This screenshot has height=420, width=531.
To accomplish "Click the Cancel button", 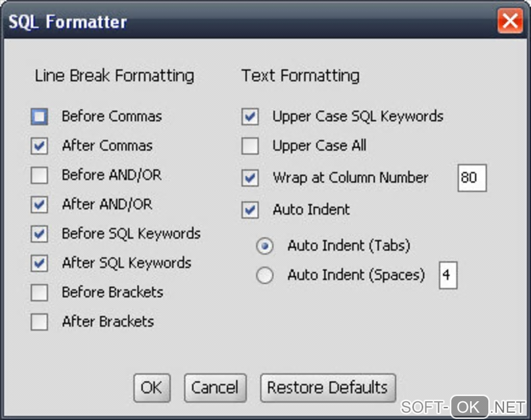I will point(215,388).
